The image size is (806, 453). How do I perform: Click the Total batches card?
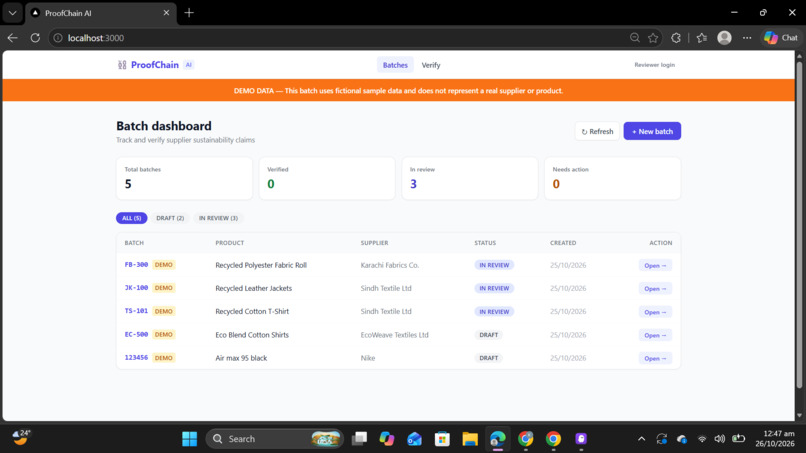coord(184,178)
